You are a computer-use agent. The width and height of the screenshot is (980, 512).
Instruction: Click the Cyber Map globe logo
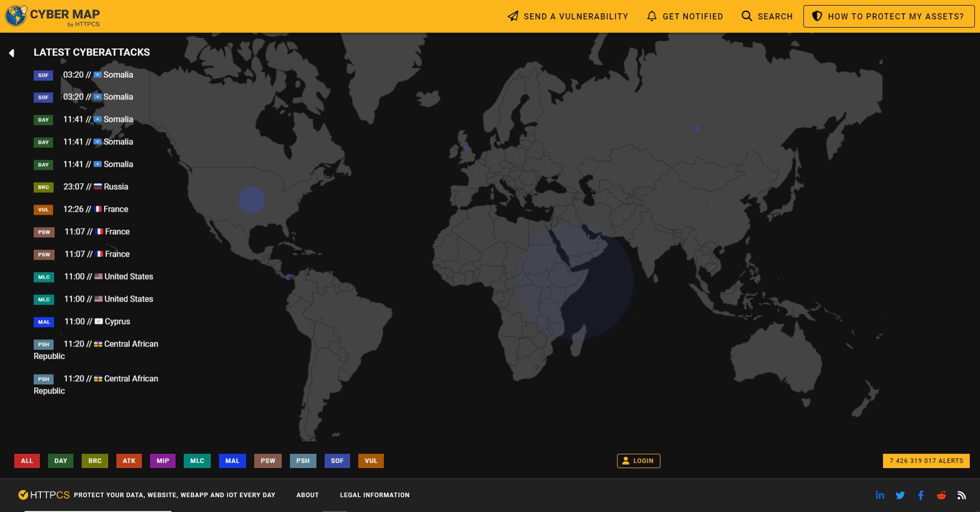[x=15, y=15]
